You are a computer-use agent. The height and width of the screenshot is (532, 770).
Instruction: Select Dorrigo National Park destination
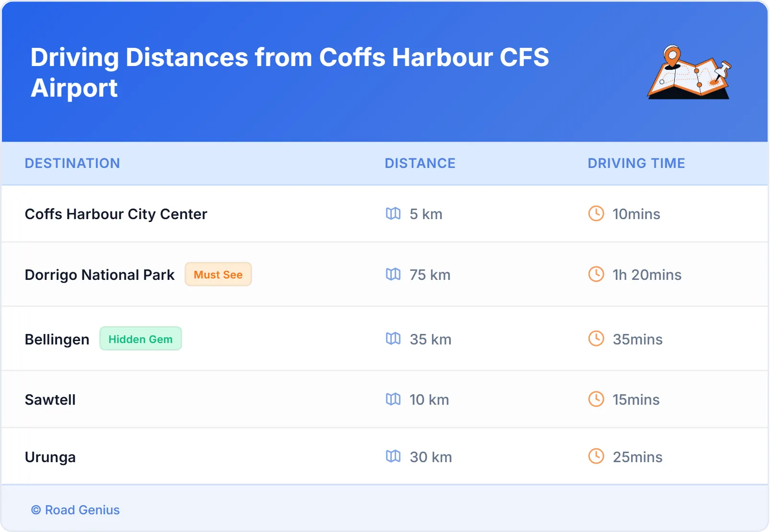[100, 275]
